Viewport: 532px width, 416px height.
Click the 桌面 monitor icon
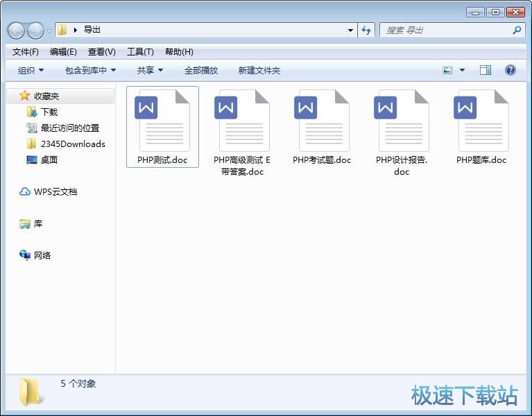coord(31,159)
